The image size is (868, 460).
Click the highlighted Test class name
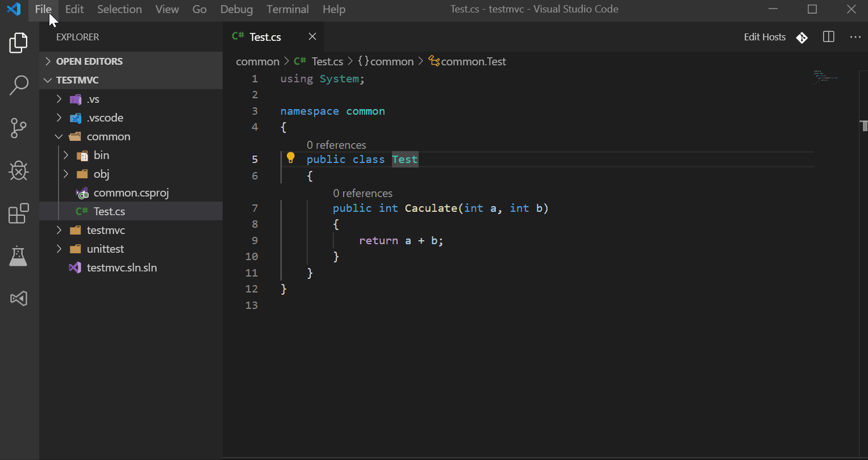(x=405, y=160)
